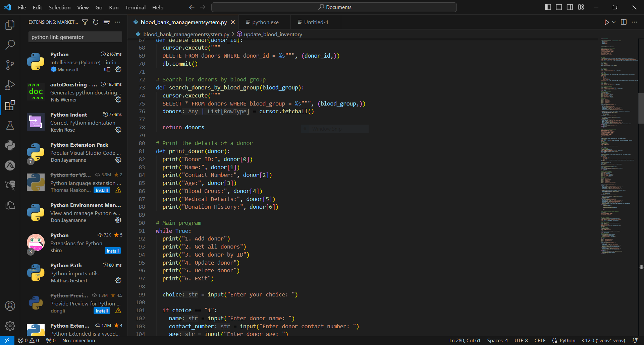Refresh the extensions list
The image size is (644, 345).
[96, 22]
